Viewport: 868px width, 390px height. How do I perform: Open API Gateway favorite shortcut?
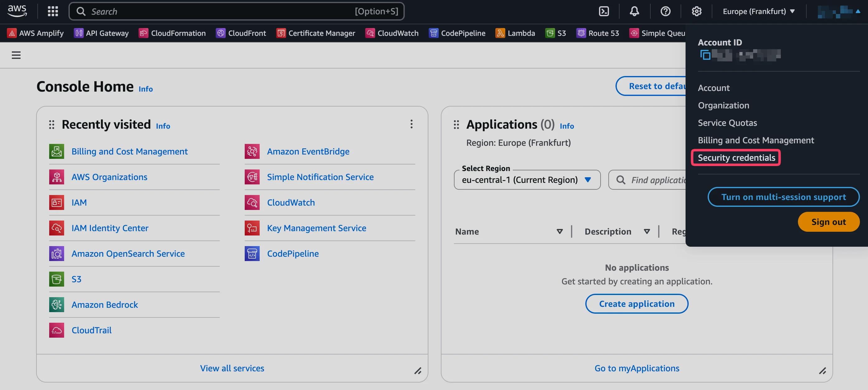pyautogui.click(x=101, y=33)
